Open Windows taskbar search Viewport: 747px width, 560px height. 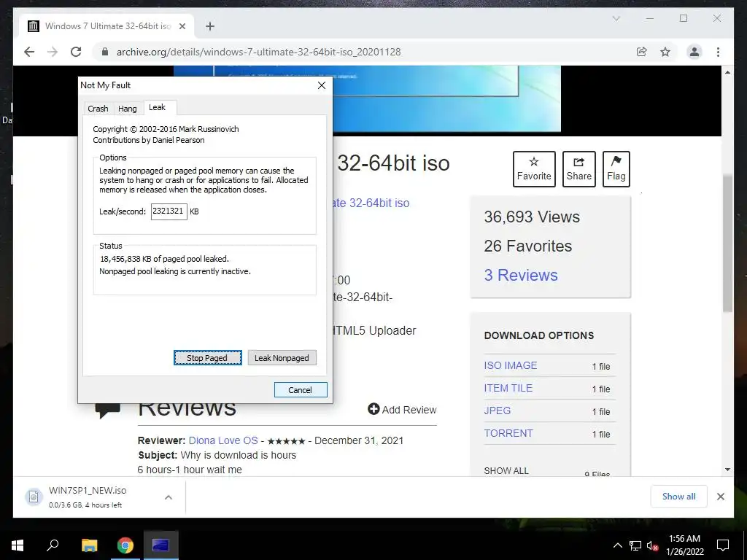(x=53, y=545)
